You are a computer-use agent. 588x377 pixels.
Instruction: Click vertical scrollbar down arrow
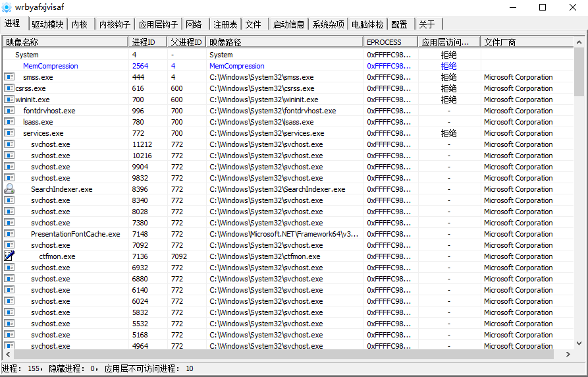point(579,343)
